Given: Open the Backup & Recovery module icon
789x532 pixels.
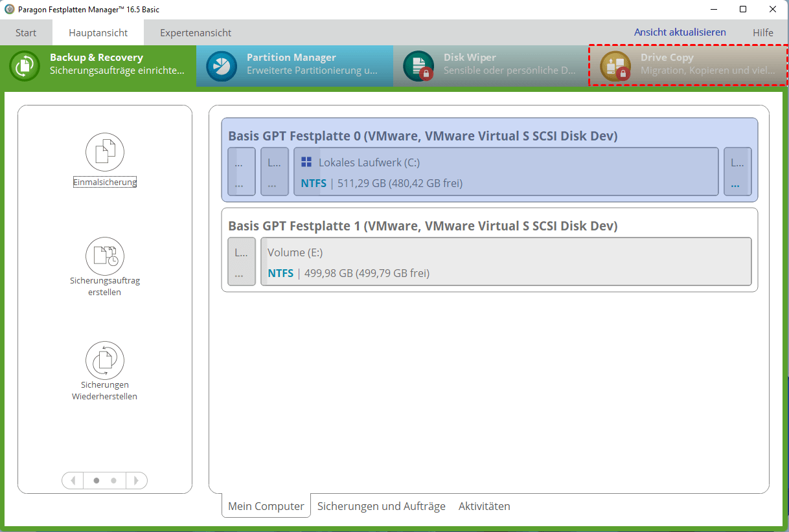Looking at the screenshot, I should tap(25, 66).
